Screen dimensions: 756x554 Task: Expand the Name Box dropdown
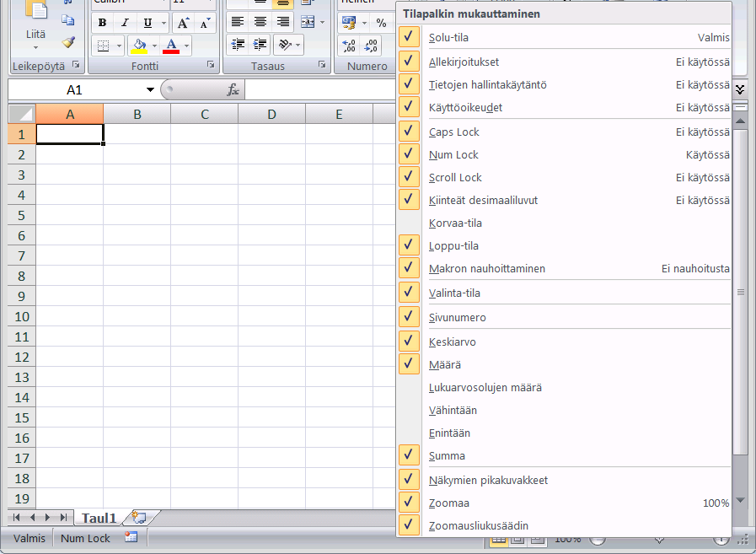[150, 89]
